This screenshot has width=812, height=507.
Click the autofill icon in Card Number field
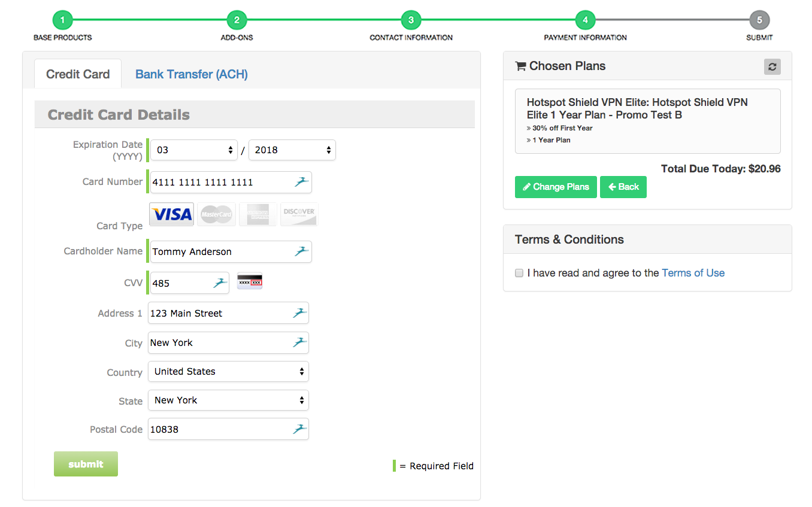click(301, 182)
